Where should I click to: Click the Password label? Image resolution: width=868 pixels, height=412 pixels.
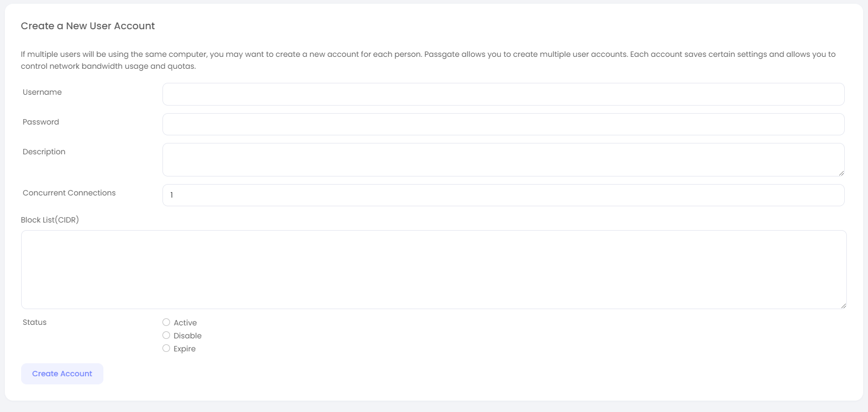click(41, 122)
